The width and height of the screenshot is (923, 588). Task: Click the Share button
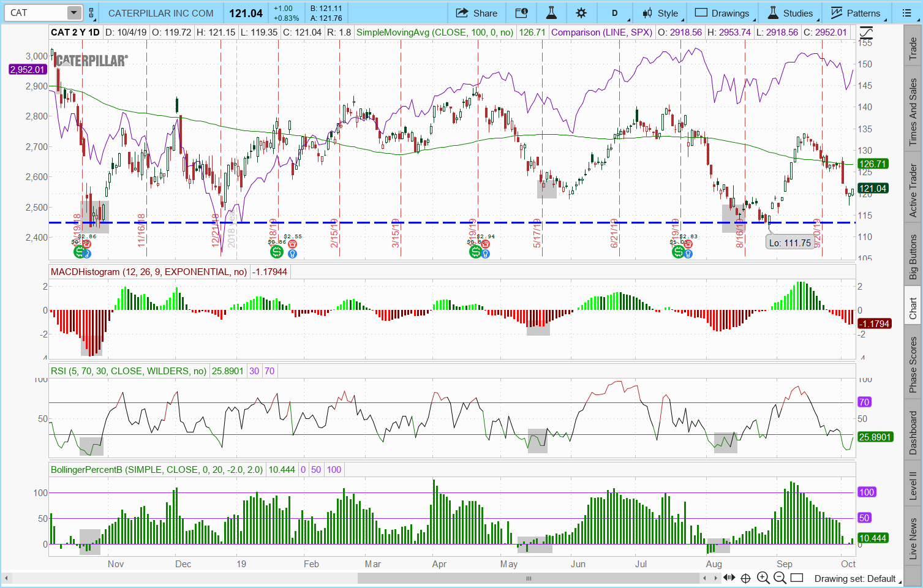pyautogui.click(x=477, y=13)
